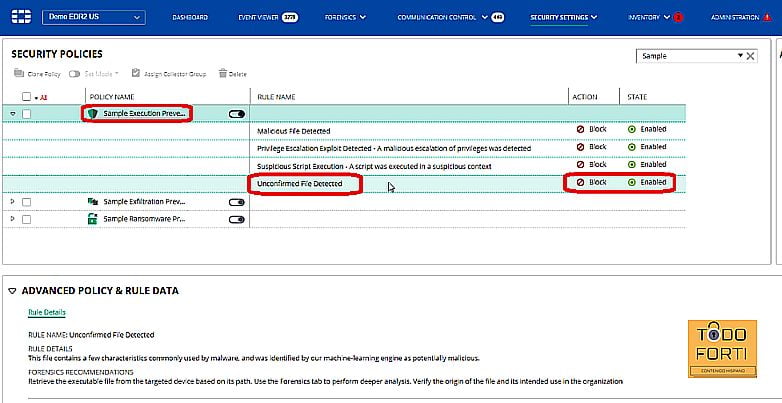Click Enabled state icon for Suspicious Script Execution
The height and width of the screenshot is (403, 782).
631,164
